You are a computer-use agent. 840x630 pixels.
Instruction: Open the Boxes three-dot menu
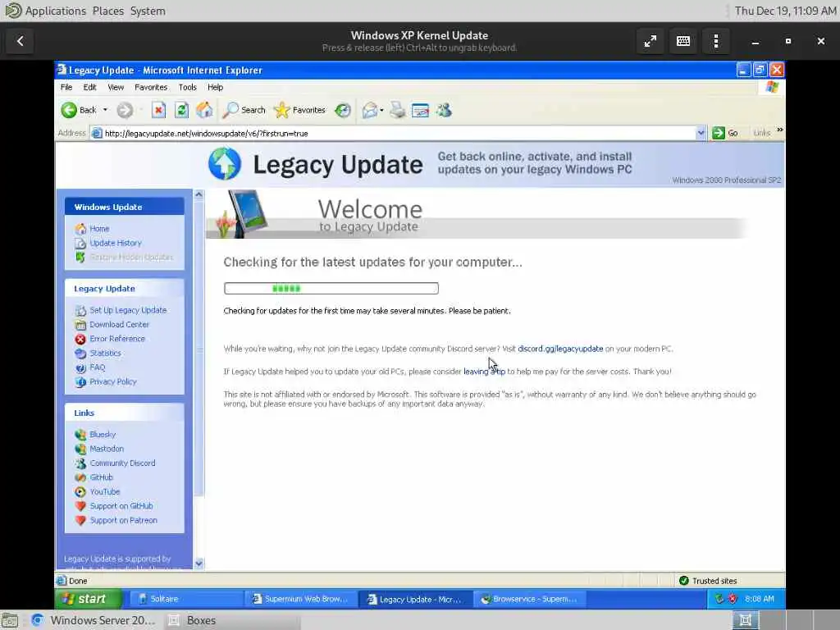click(x=715, y=41)
